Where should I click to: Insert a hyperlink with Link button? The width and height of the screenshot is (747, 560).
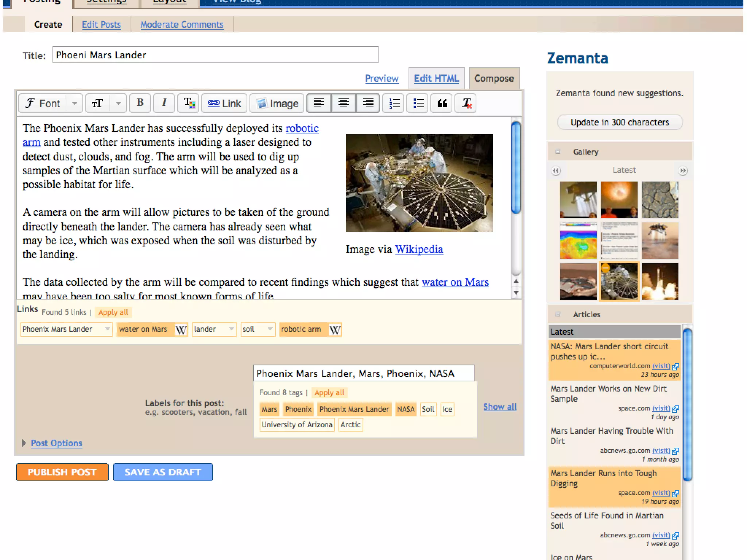[224, 103]
